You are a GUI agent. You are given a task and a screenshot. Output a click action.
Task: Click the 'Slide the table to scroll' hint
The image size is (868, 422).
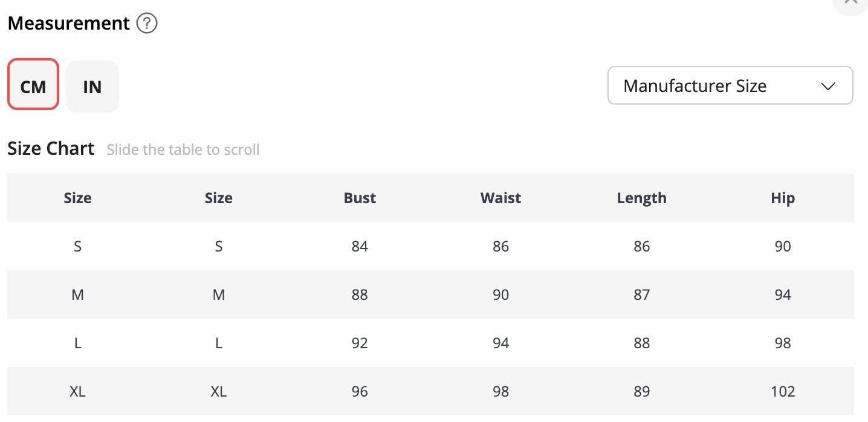click(183, 150)
